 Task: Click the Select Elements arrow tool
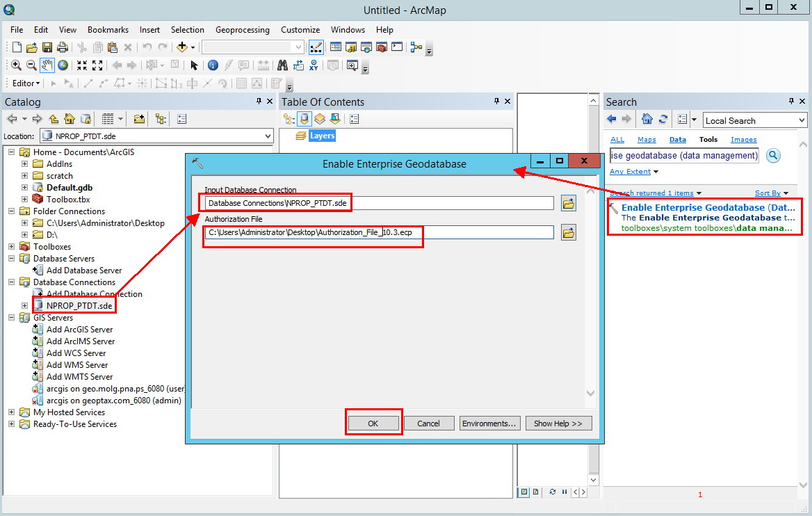(x=194, y=65)
